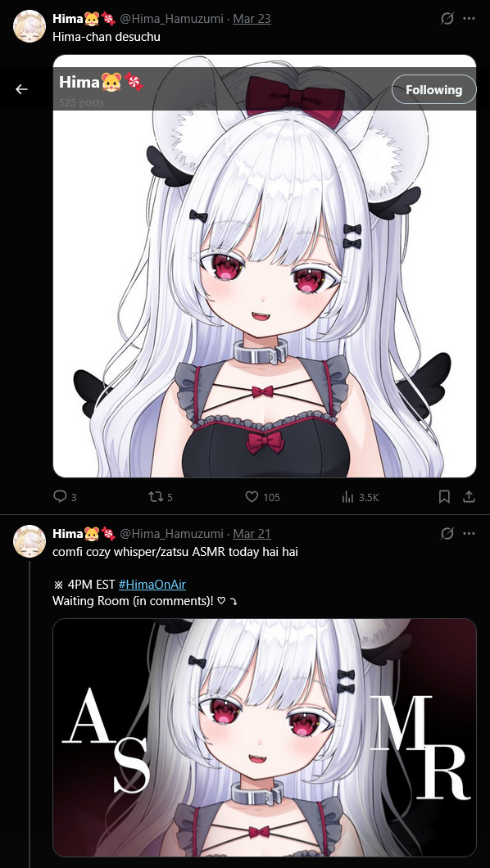This screenshot has height=868, width=490.
Task: Open the ASMR stream thumbnail image
Action: [265, 737]
